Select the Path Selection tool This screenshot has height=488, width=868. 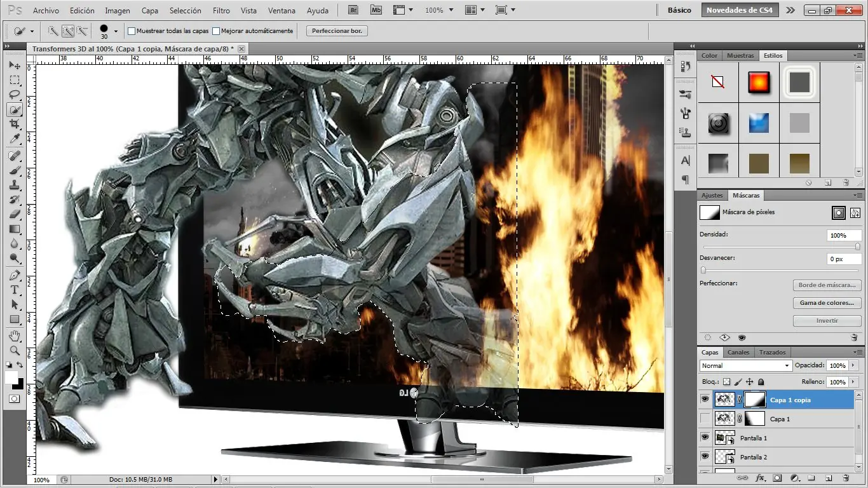point(14,304)
